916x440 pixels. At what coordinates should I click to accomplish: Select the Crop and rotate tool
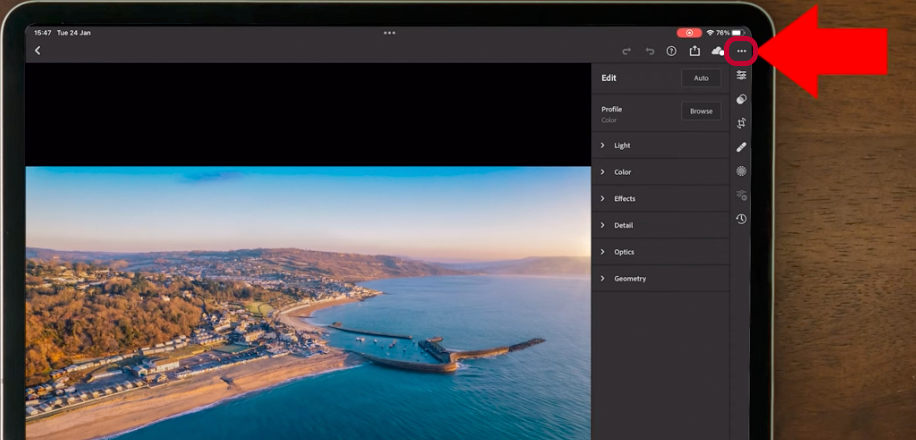741,123
